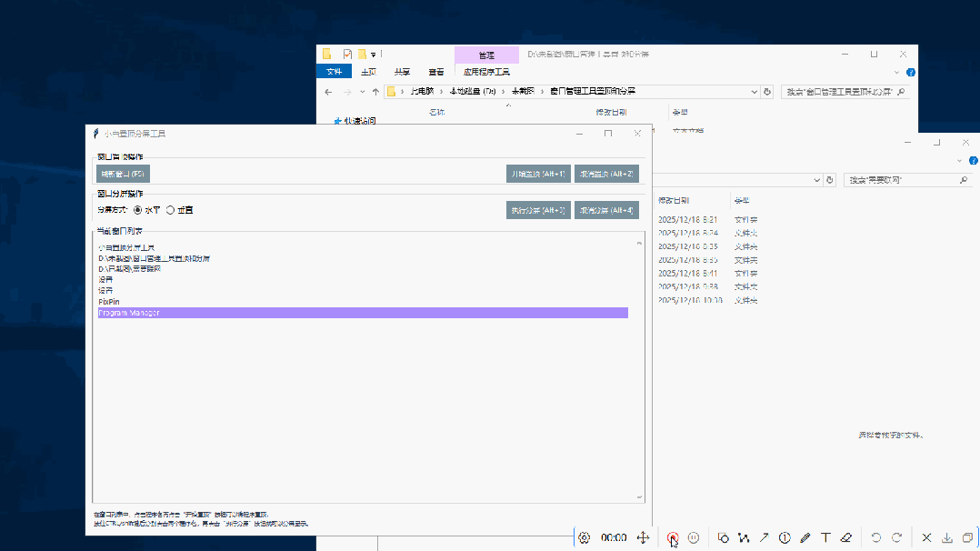Select the numbered marker tool
The width and height of the screenshot is (980, 551).
tap(785, 538)
